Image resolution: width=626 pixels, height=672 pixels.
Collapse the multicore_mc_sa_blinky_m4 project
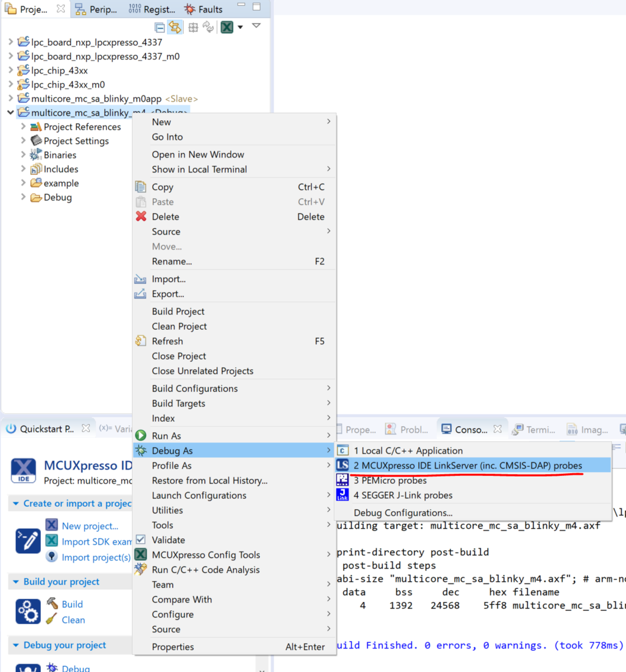coord(11,113)
